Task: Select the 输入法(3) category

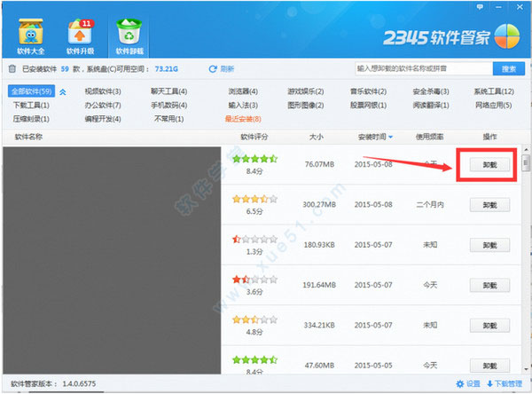Action: [243, 106]
